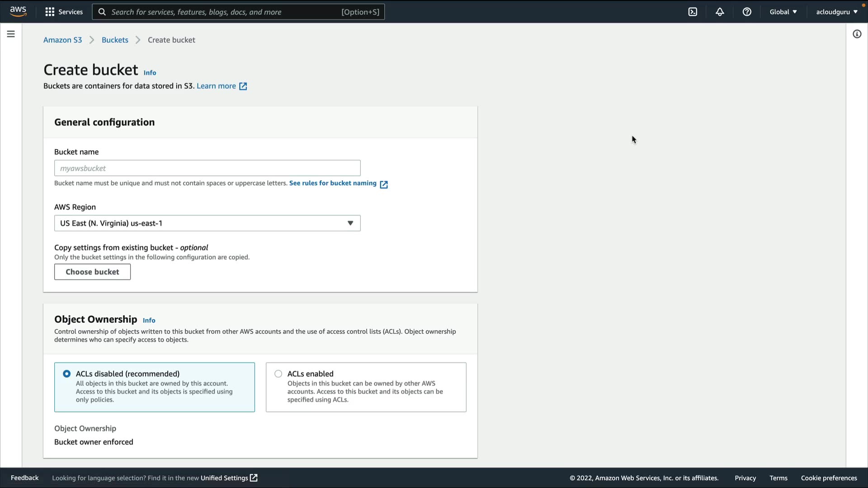Open the AWS Region dropdown
Image resolution: width=868 pixels, height=488 pixels.
207,223
